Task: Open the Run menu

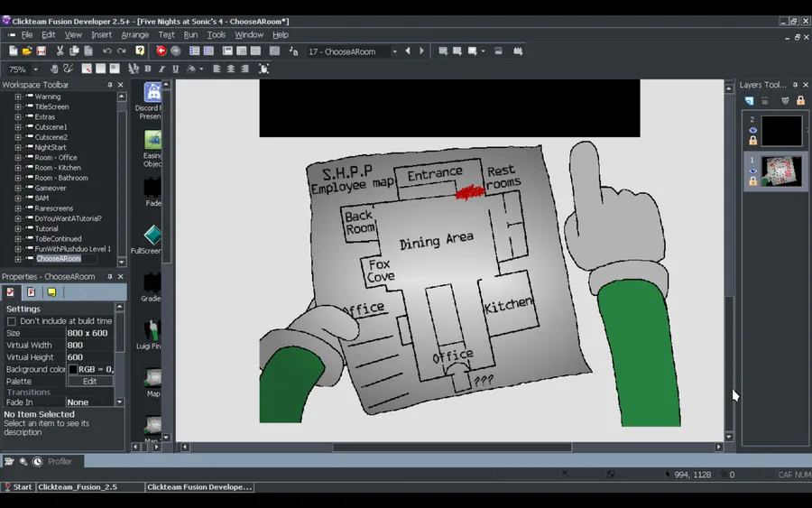Action: (190, 34)
